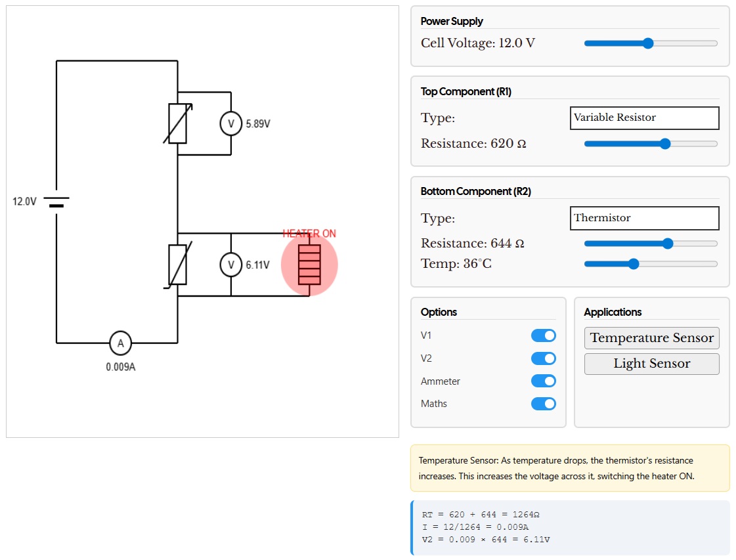
Task: Click the 'Temp: 36°C' label
Action: [x=456, y=263]
